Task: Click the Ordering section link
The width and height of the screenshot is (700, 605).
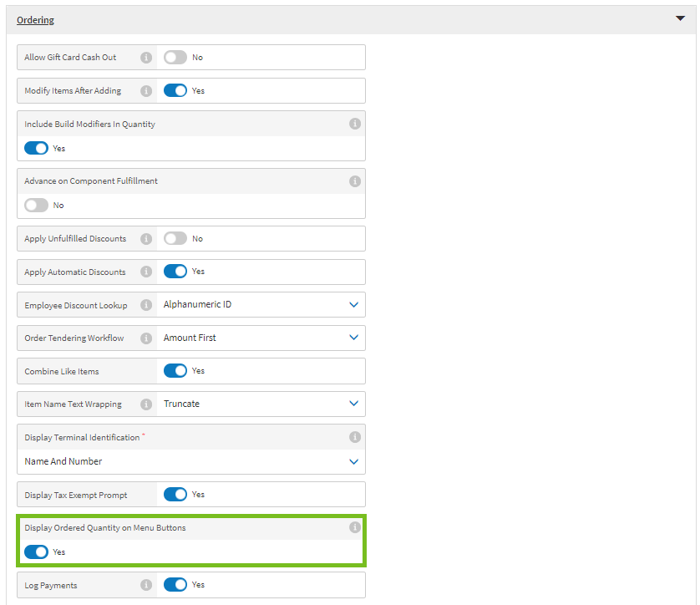Action: 35,19
